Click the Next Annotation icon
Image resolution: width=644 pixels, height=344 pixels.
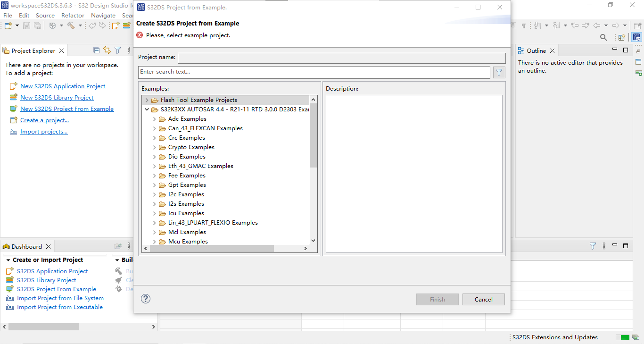[537, 25]
